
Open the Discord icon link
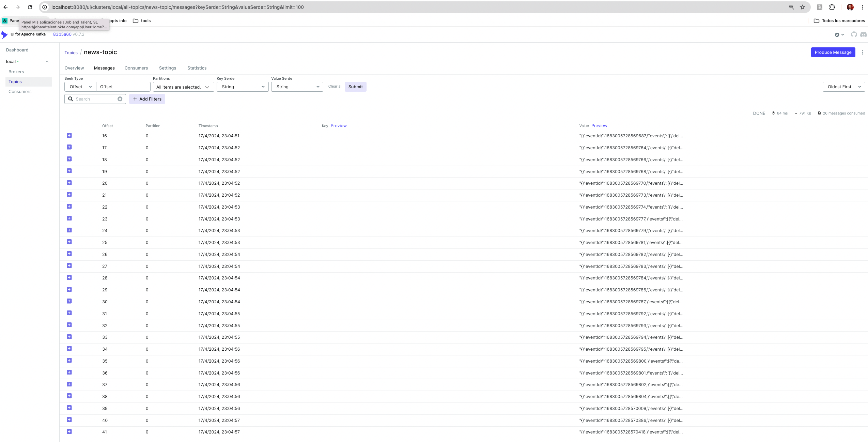(x=864, y=34)
